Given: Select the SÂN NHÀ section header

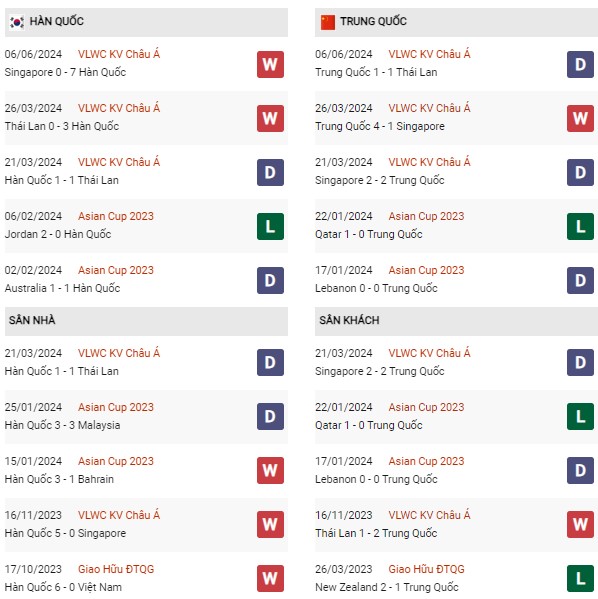Looking at the screenshot, I should point(146,321).
